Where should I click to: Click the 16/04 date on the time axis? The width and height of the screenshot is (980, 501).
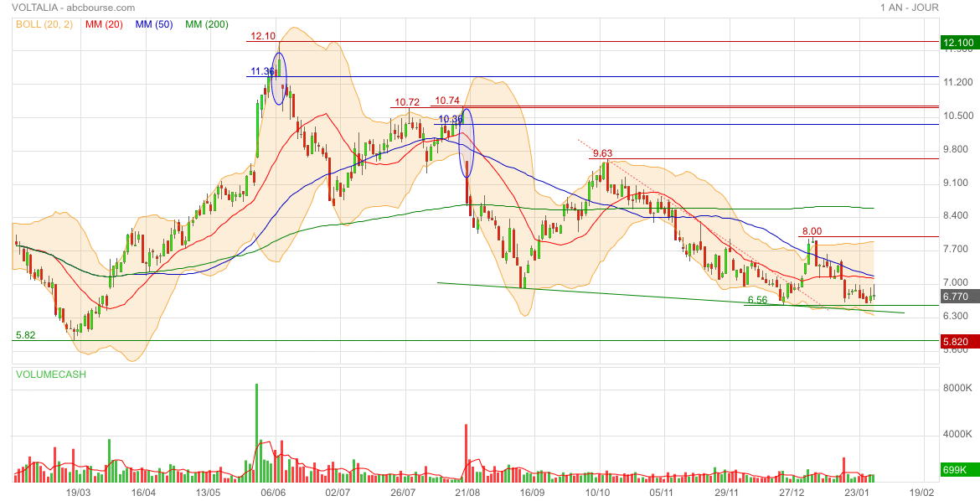pyautogui.click(x=143, y=493)
